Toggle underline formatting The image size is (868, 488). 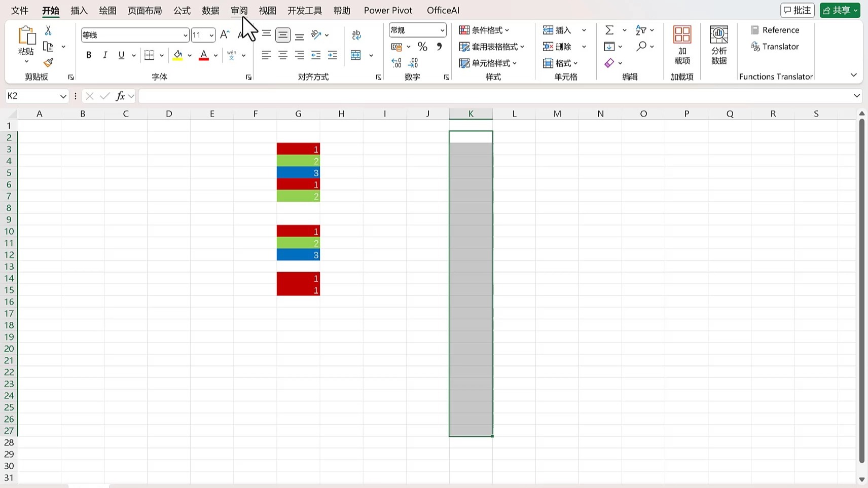(121, 55)
